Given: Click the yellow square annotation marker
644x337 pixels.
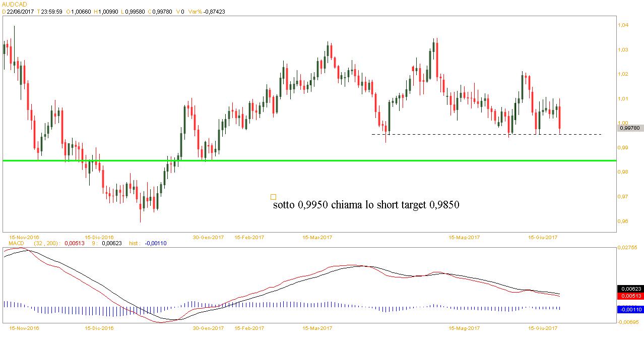Looking at the screenshot, I should pyautogui.click(x=273, y=197).
